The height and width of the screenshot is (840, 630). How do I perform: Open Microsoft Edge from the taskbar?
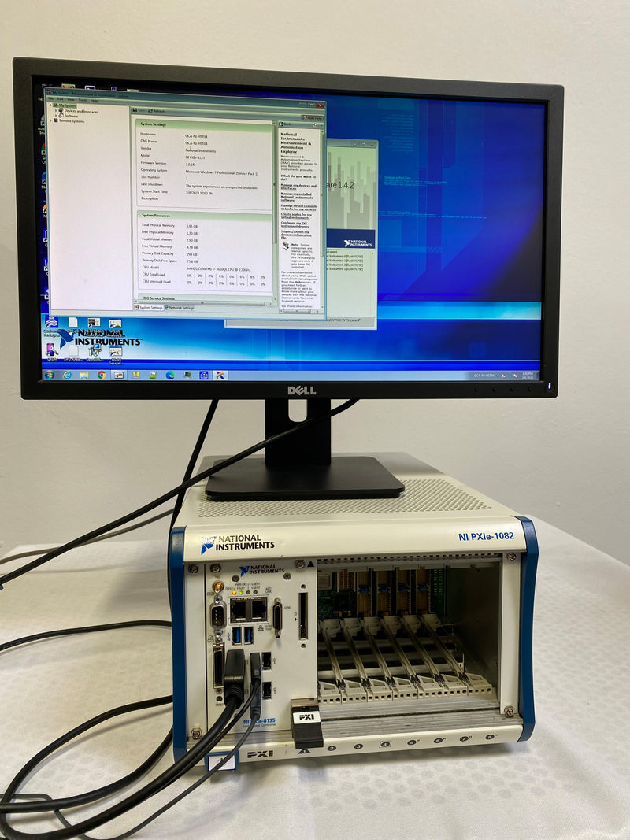(169, 375)
